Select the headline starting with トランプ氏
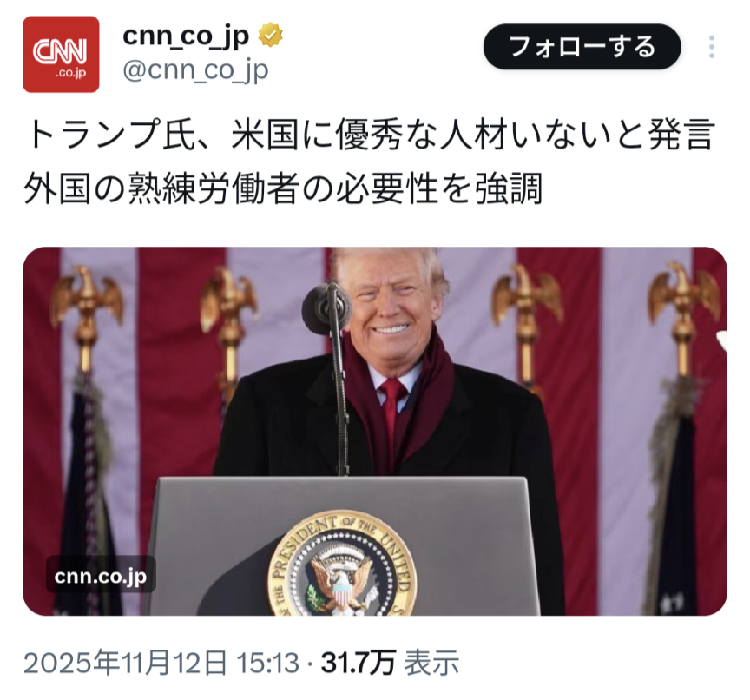 [x=371, y=134]
